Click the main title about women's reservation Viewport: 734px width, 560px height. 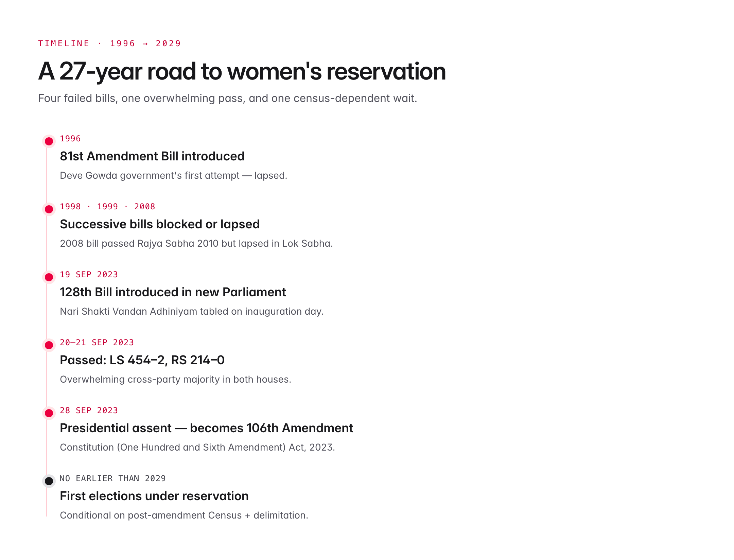tap(242, 71)
